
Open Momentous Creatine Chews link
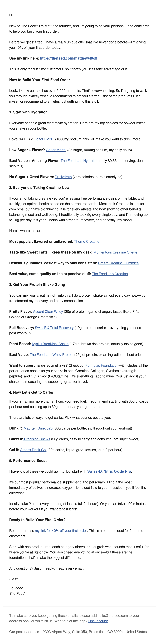115,252
